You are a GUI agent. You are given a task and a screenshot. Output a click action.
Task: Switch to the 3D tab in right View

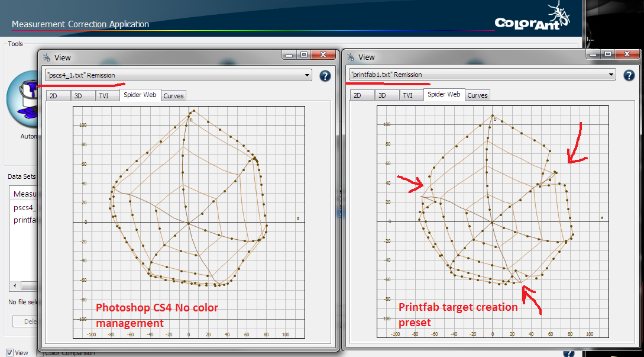pyautogui.click(x=382, y=95)
